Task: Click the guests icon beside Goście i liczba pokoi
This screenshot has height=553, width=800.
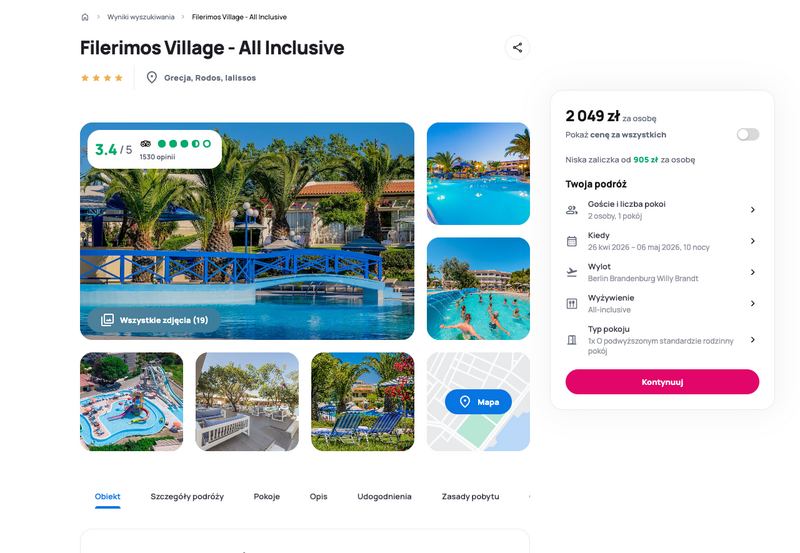Action: pyautogui.click(x=572, y=210)
